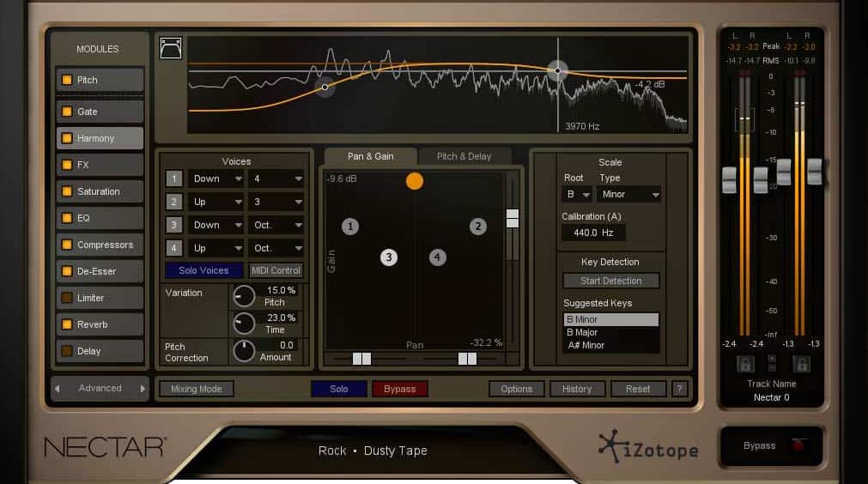868x484 pixels.
Task: Select voice 2 circle in pan grid
Action: coord(478,227)
